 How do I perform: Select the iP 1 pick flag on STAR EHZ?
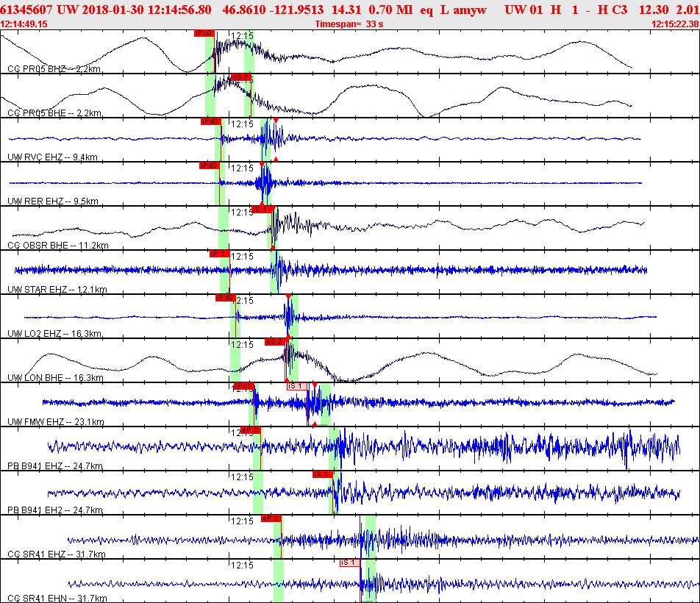tap(219, 254)
